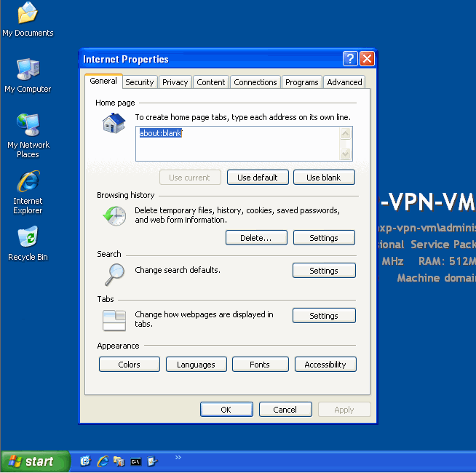The width and height of the screenshot is (476, 473).
Task: Select My Network Places desktop icon
Action: coord(28,135)
